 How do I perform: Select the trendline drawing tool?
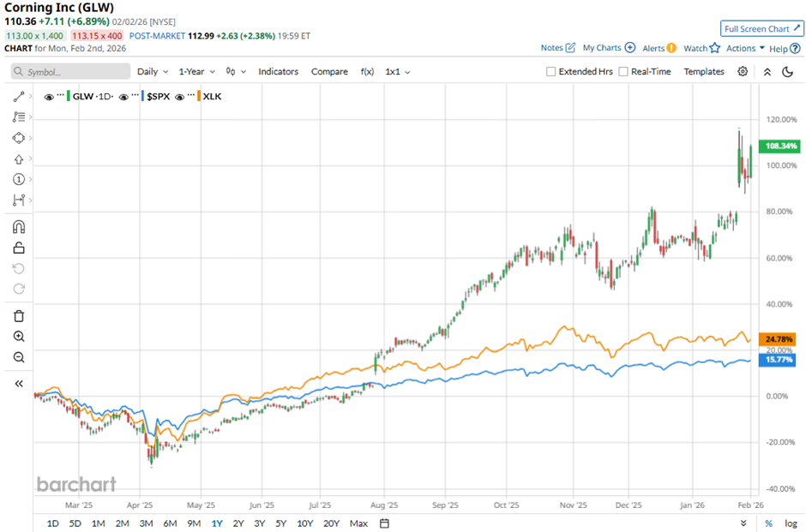coord(17,96)
